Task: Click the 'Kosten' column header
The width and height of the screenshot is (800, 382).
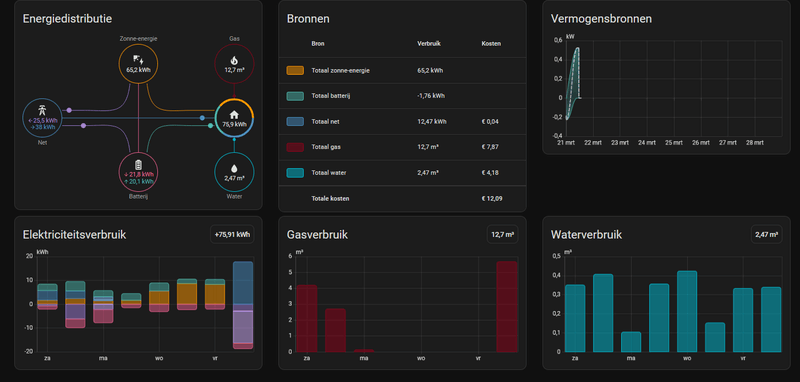Action: tap(491, 44)
